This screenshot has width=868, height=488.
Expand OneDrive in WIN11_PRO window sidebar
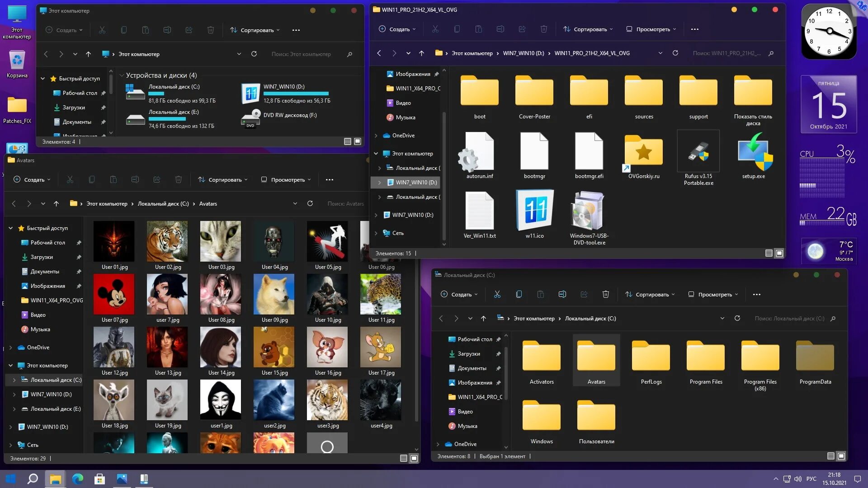click(x=376, y=136)
